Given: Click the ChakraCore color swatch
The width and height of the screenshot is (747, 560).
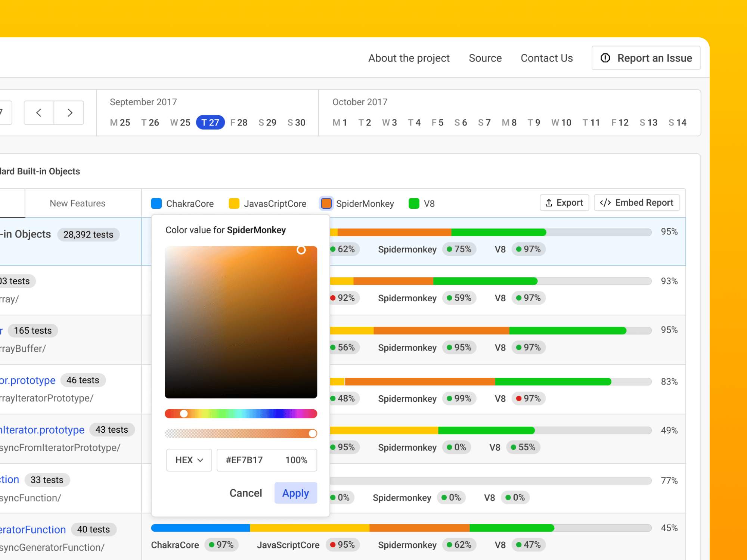Looking at the screenshot, I should click(156, 204).
